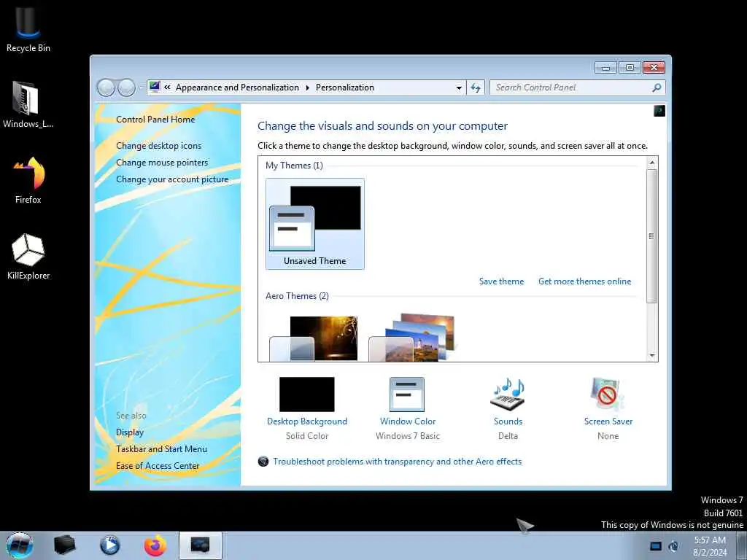The image size is (747, 560).
Task: Go to Control Panel Home
Action: coord(155,120)
